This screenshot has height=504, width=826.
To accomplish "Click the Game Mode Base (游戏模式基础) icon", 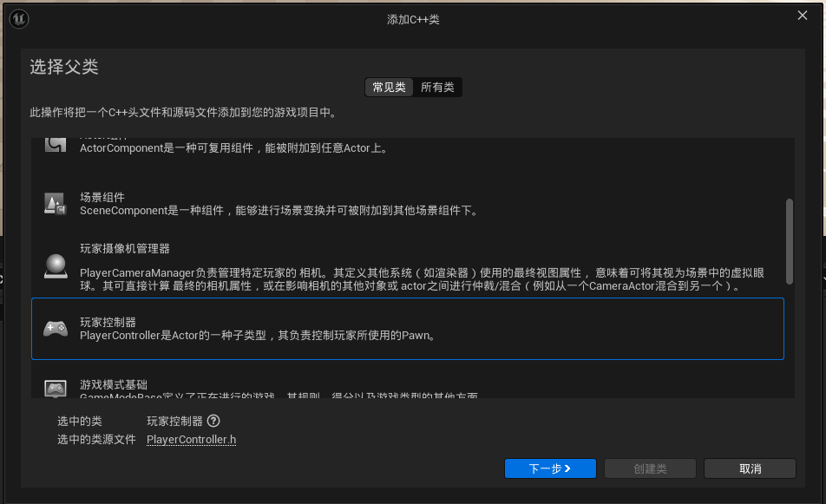I will (56, 389).
